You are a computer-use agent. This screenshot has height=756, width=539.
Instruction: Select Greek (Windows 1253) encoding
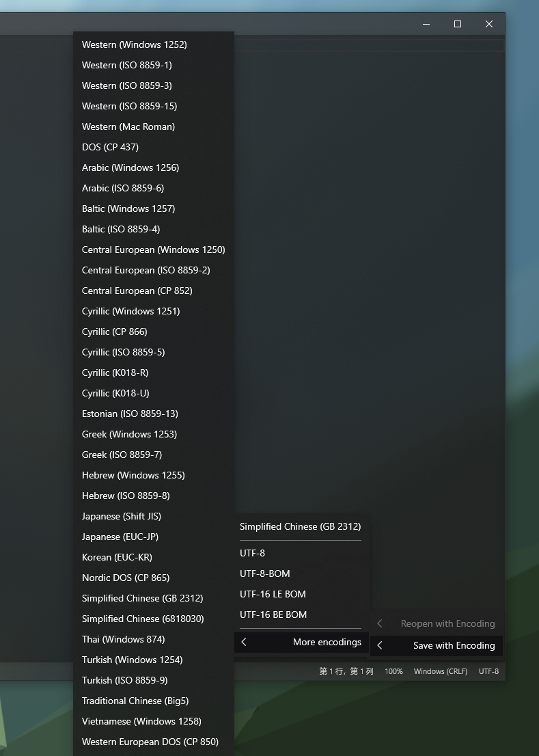click(154, 435)
